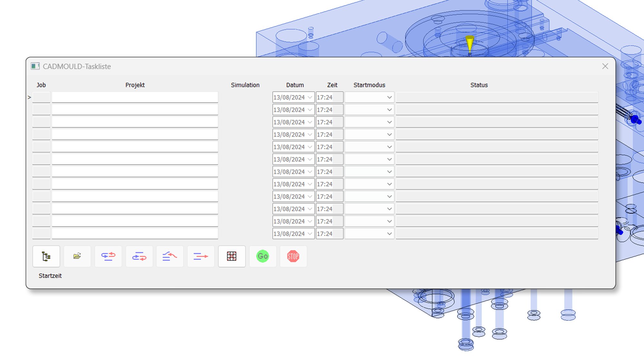Click the red grid delete-all icon
Viewport: 644px width, 362px height.
tap(232, 256)
